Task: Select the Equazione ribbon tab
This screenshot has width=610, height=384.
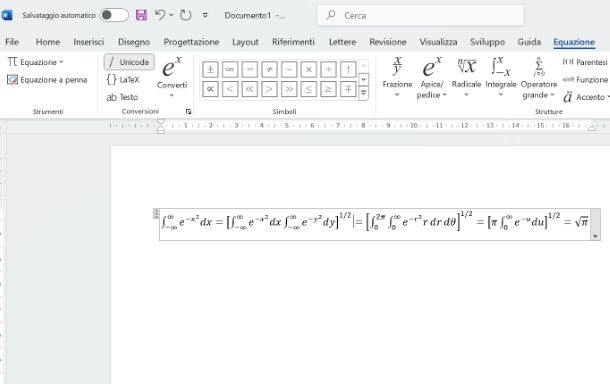Action: [x=574, y=42]
